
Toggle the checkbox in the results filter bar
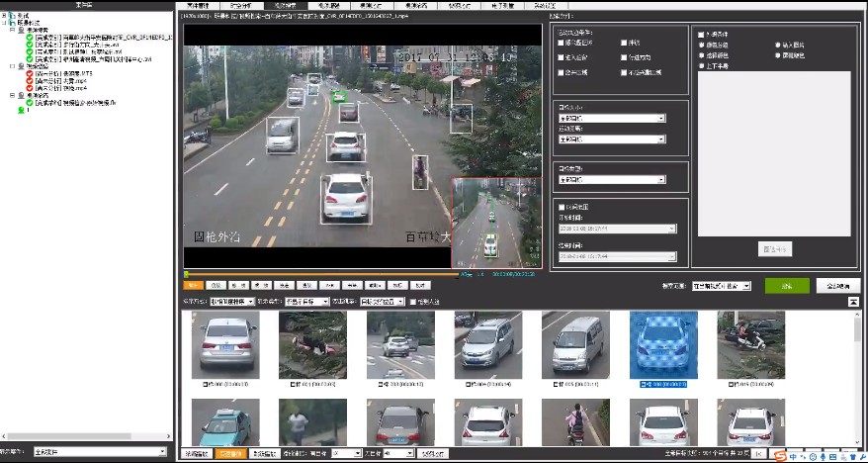pyautogui.click(x=413, y=301)
